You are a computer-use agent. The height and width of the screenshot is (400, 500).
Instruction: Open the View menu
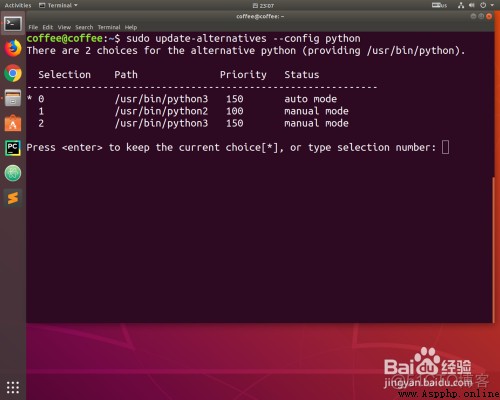[x=64, y=27]
